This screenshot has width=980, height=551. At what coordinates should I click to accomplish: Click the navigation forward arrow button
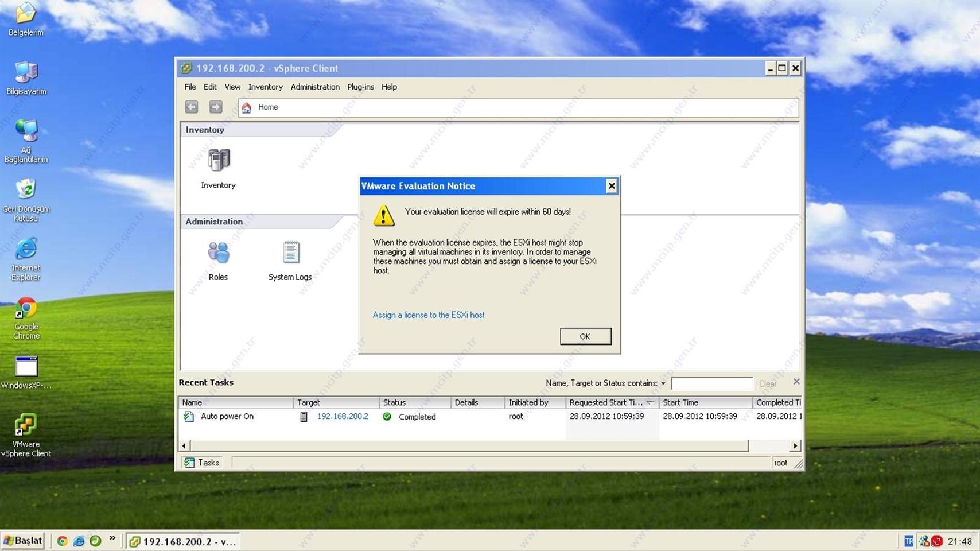point(216,107)
